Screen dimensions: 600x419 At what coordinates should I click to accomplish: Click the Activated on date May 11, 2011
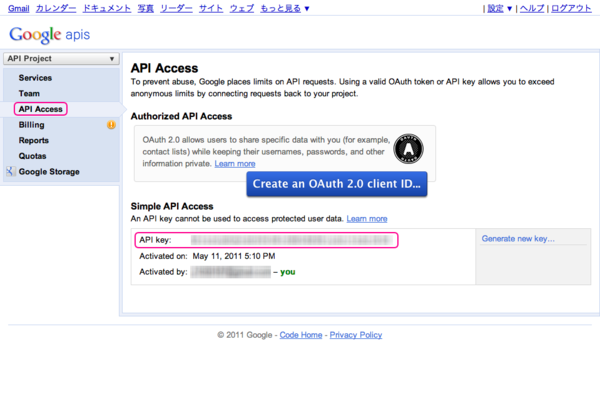(234, 256)
